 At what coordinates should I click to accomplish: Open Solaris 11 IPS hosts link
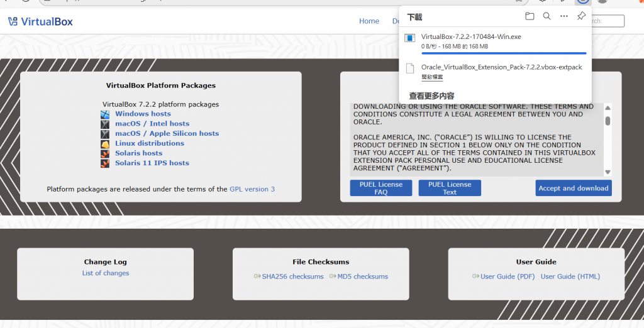152,163
